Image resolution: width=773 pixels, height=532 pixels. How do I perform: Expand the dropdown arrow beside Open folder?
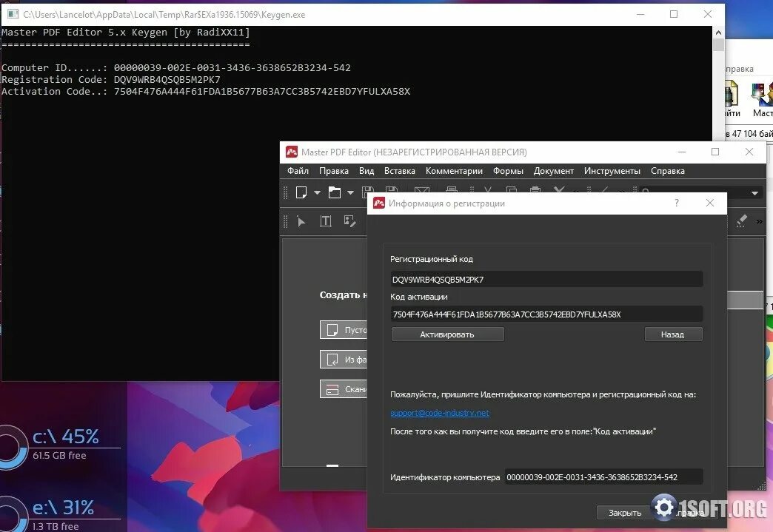coord(350,192)
